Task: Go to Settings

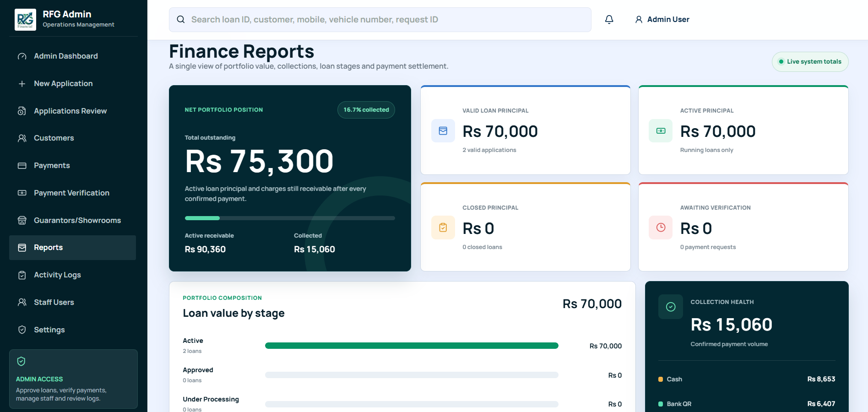Action: [72, 330]
